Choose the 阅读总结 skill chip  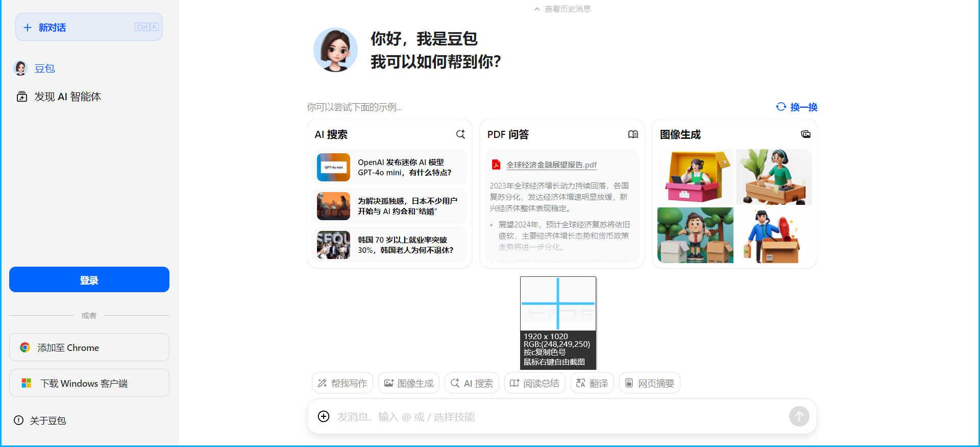pyautogui.click(x=534, y=383)
